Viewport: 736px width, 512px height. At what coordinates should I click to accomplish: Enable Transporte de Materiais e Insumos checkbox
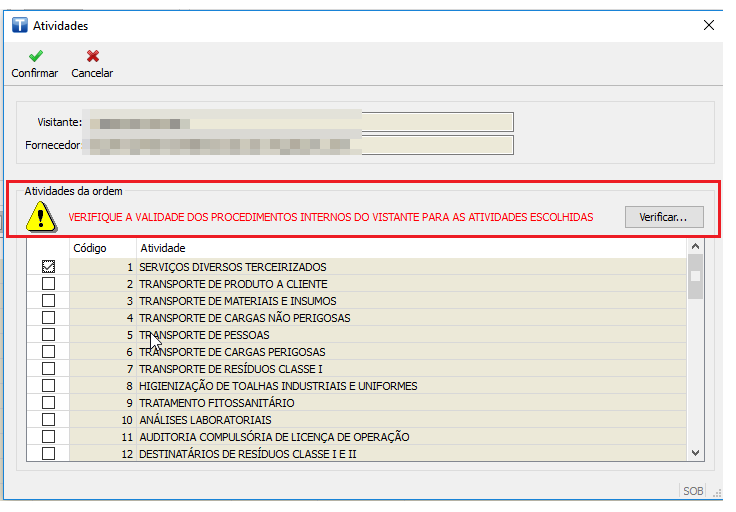click(x=48, y=301)
